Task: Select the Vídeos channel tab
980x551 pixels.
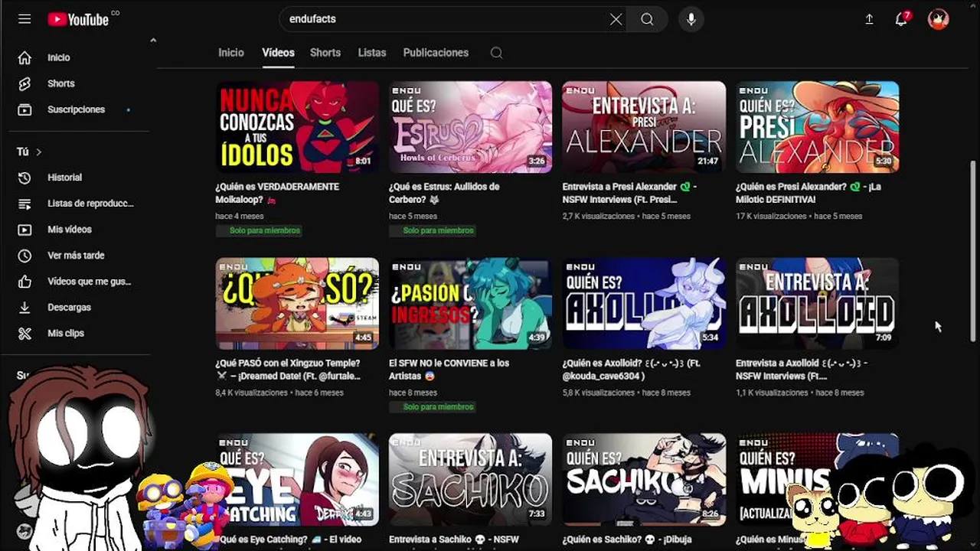Action: click(x=278, y=53)
